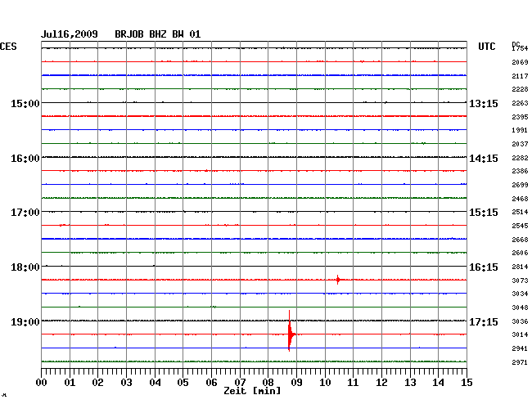Click the 02 minute axis label
The width and height of the screenshot is (532, 404).
(97, 382)
